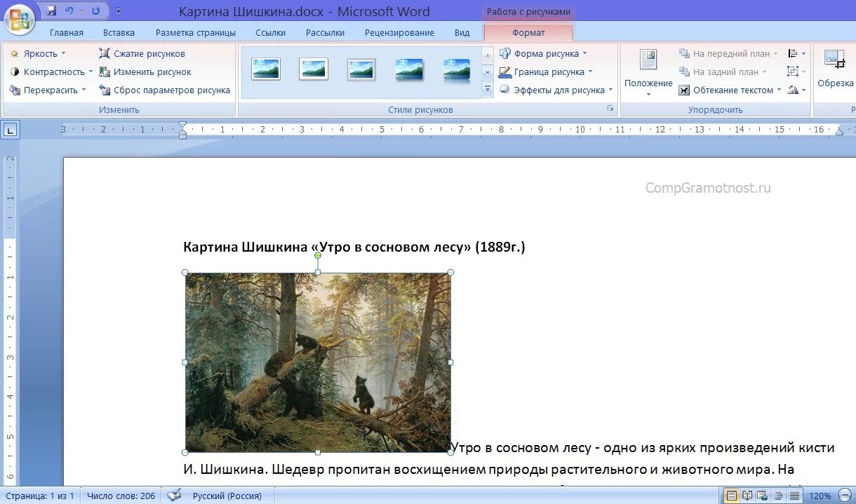Open the Граница рисунка border options
Screen dimensions: 856x504
(546, 71)
